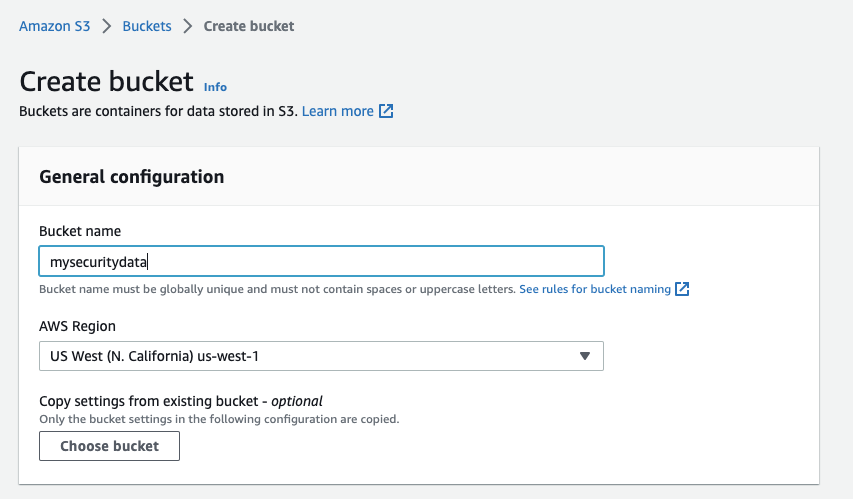Focus the Bucket name text field
853x499 pixels.
[x=321, y=262]
